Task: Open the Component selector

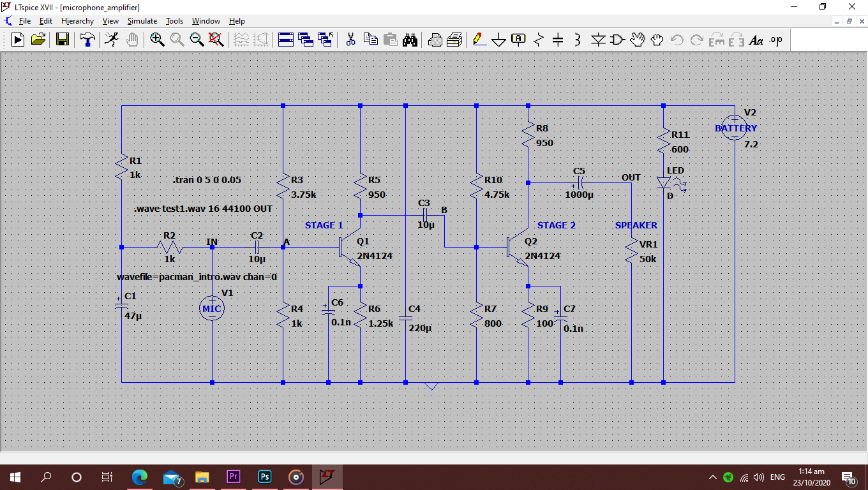Action: point(617,40)
